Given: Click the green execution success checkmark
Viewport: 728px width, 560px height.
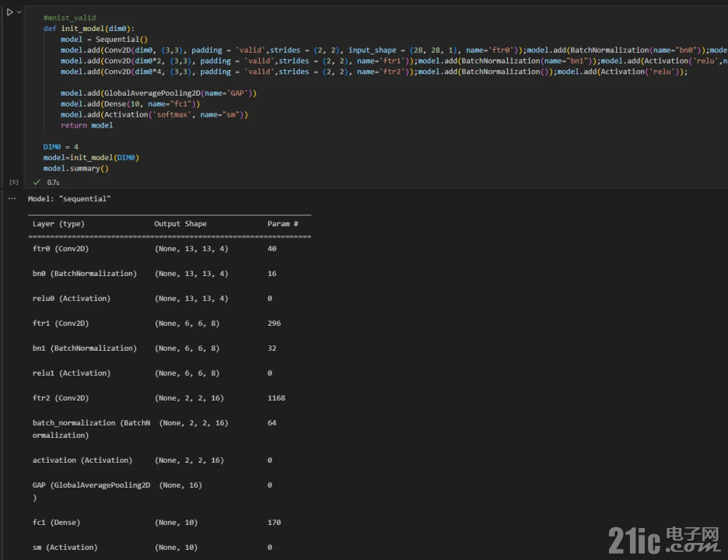Looking at the screenshot, I should [x=37, y=183].
